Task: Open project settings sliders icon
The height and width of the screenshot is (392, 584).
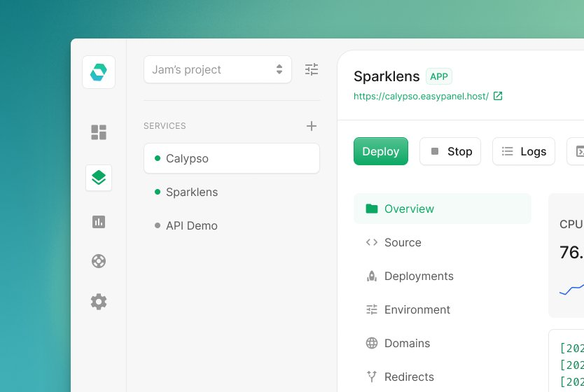Action: pyautogui.click(x=312, y=69)
